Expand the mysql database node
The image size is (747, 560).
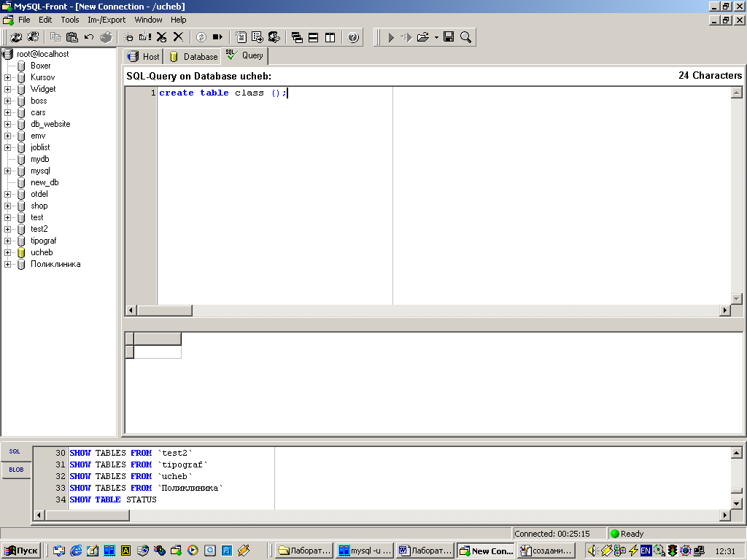coord(7,171)
